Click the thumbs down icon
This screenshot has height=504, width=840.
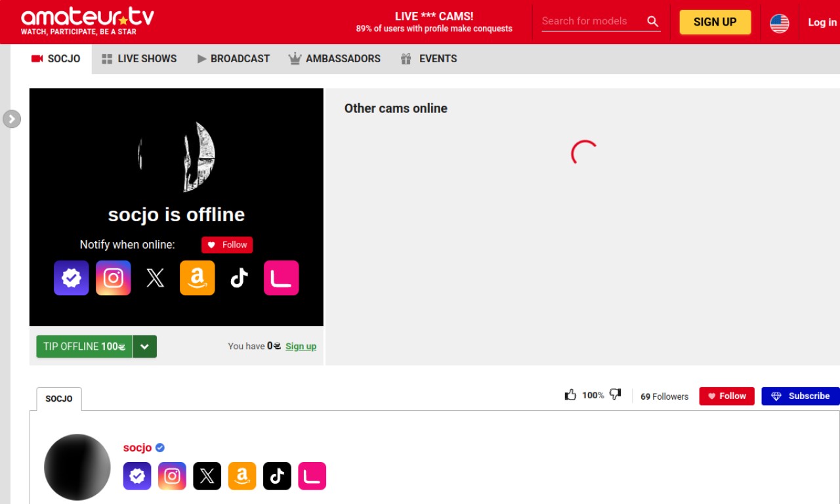click(x=615, y=394)
